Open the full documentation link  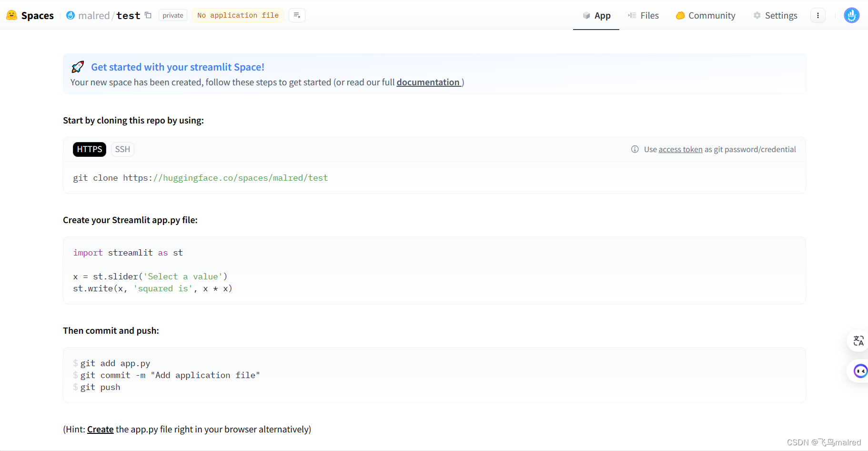coord(429,82)
